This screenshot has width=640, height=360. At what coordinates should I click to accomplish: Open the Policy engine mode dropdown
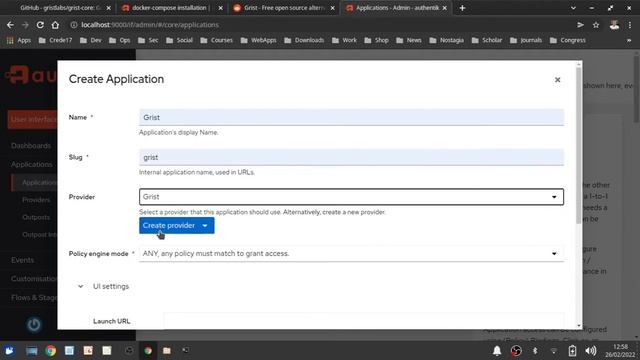351,253
